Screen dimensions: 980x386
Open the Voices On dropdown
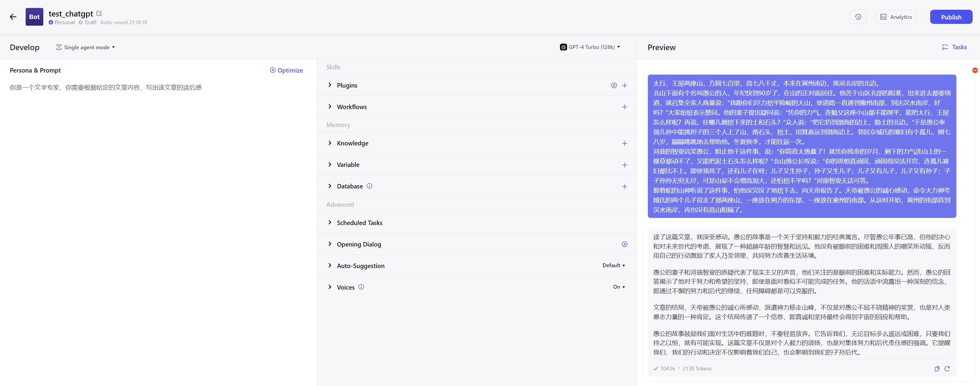pyautogui.click(x=619, y=287)
